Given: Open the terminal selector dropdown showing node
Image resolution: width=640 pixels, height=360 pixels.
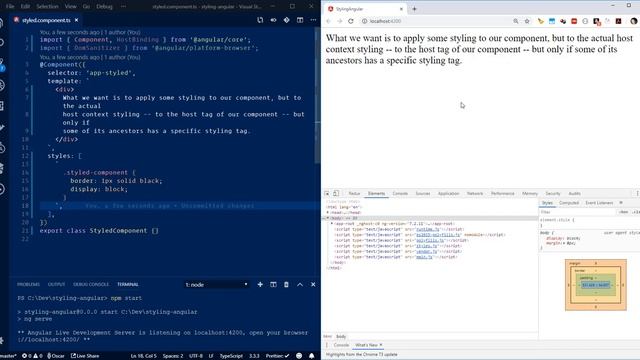Looking at the screenshot, I should (x=216, y=284).
